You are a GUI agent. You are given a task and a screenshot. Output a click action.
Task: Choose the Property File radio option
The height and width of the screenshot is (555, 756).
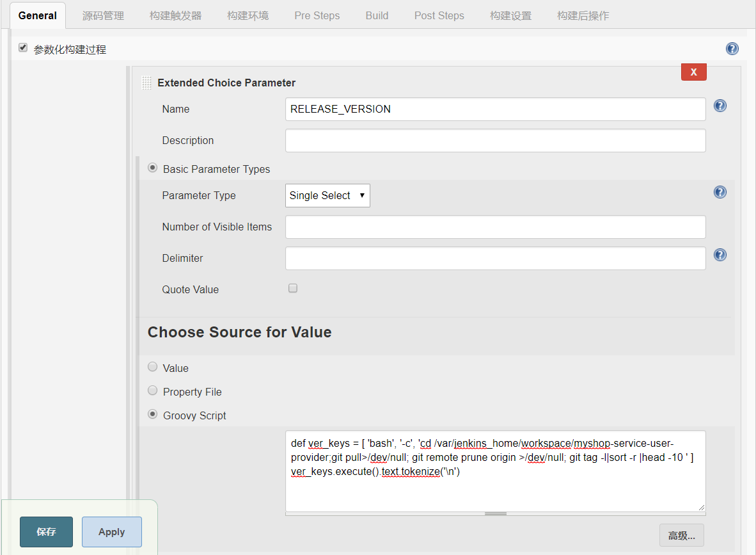point(152,390)
